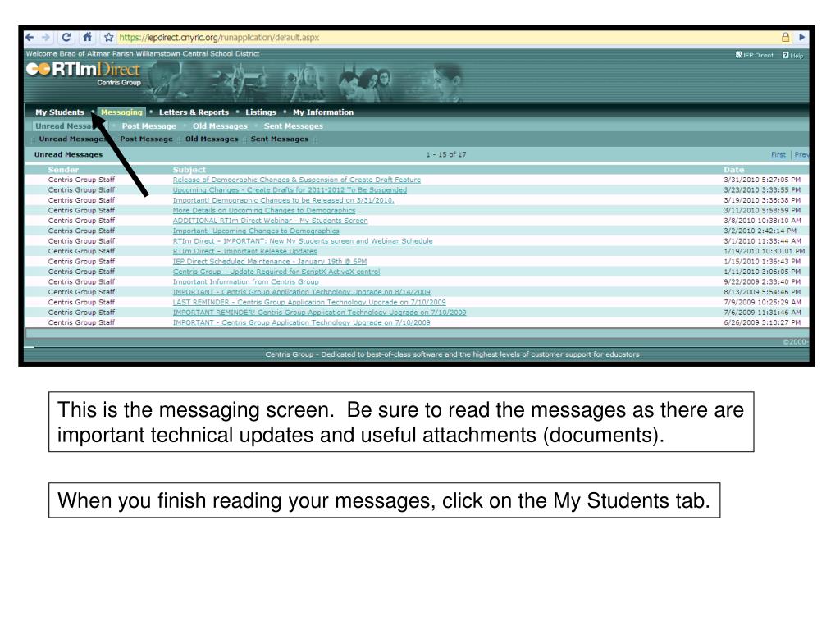Open 'Important- Upcoming Changes to Demographics' message
The height and width of the screenshot is (630, 840).
[256, 231]
